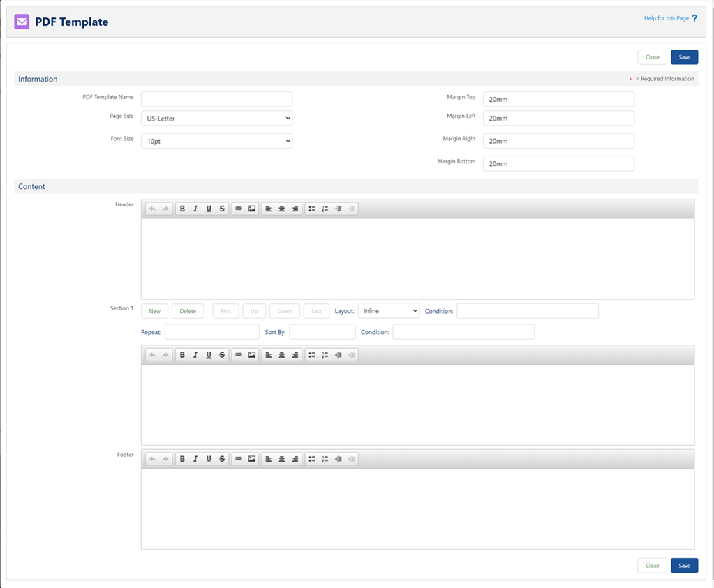
Task: Click the top Save button
Action: coord(684,57)
